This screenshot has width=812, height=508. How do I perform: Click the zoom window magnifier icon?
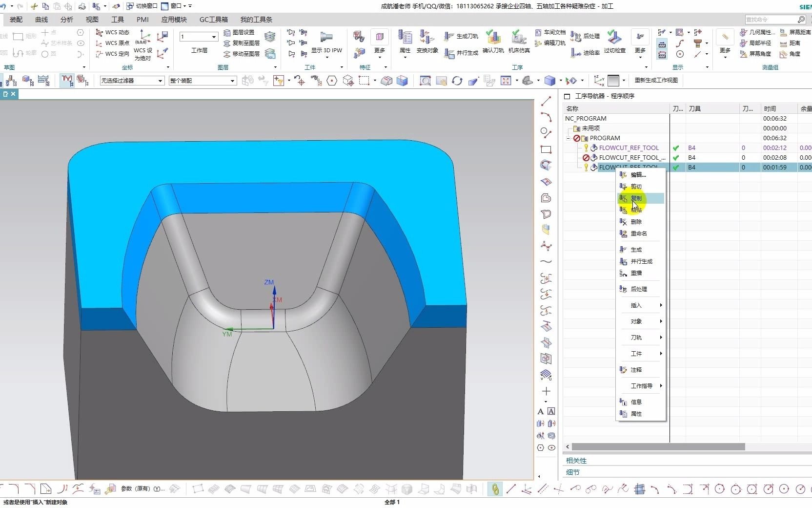tap(425, 81)
